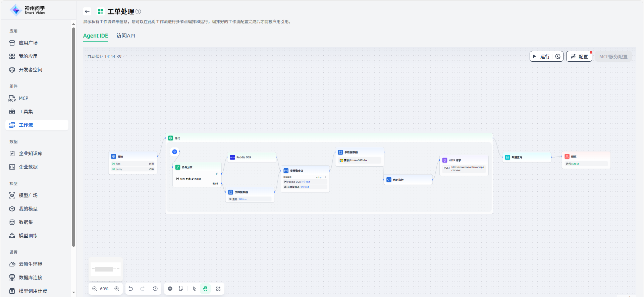Add a new node with plus icon
This screenshot has width=644, height=297.
tap(170, 289)
